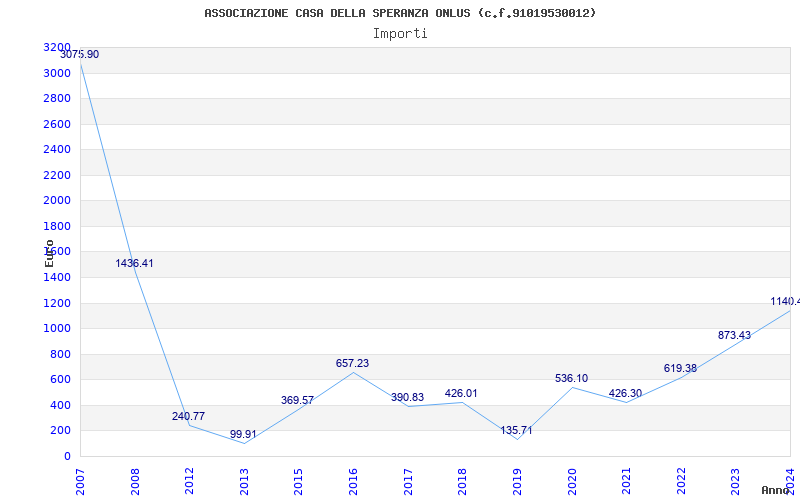Click the chart title ASSOCIAZIONE CASA DELLA SPERANZA
The image size is (800, 500).
400,13
